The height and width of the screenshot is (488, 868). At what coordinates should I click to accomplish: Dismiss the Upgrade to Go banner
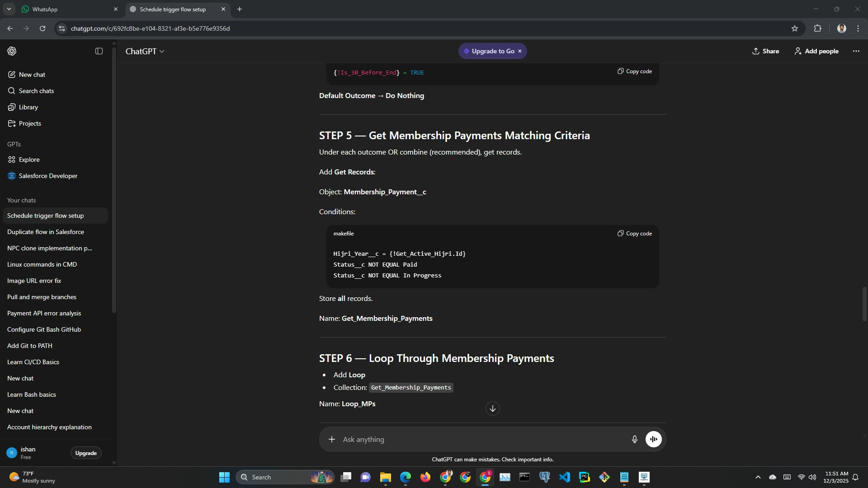[520, 51]
